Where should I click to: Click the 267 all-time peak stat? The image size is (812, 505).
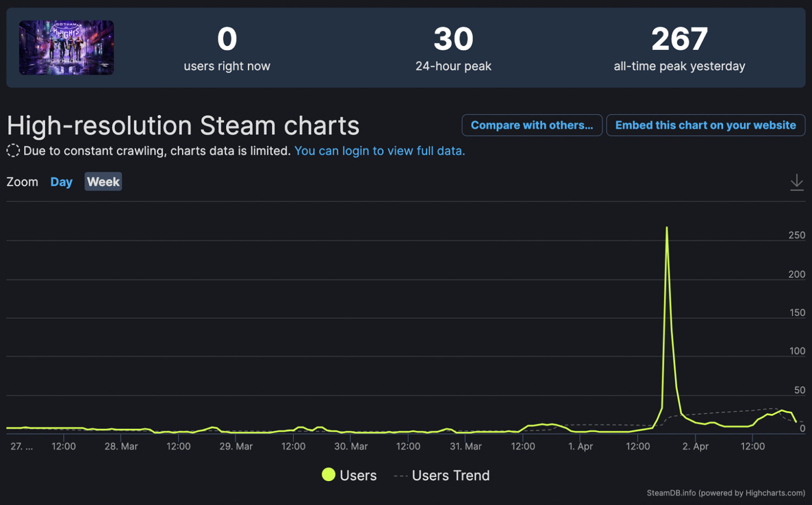(x=679, y=39)
